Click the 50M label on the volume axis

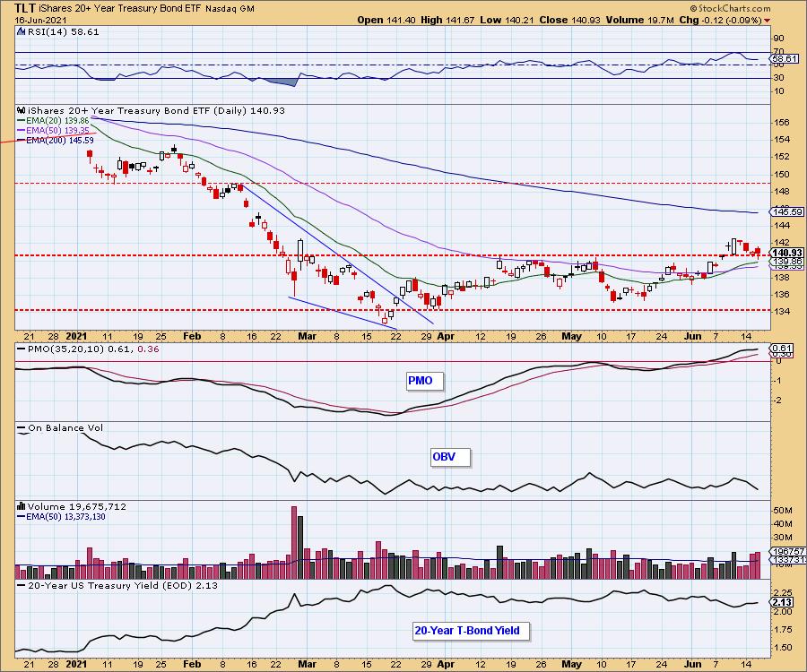click(782, 511)
